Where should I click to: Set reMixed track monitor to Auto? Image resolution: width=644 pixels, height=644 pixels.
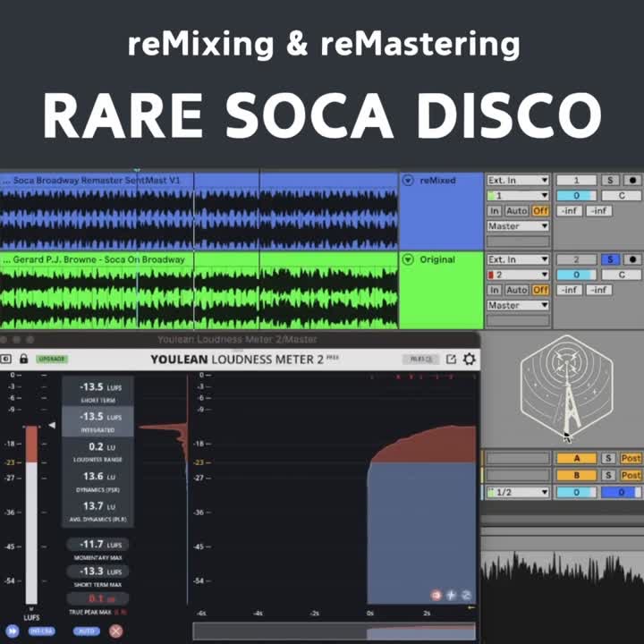517,211
